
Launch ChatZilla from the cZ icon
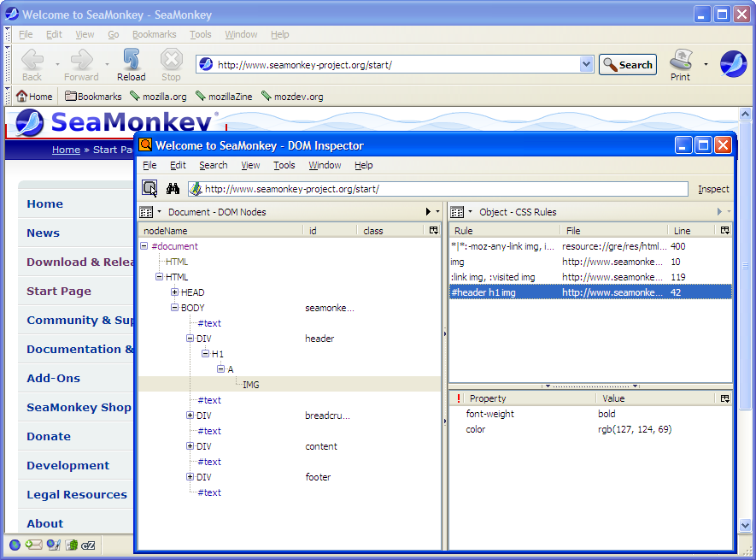coord(89,545)
